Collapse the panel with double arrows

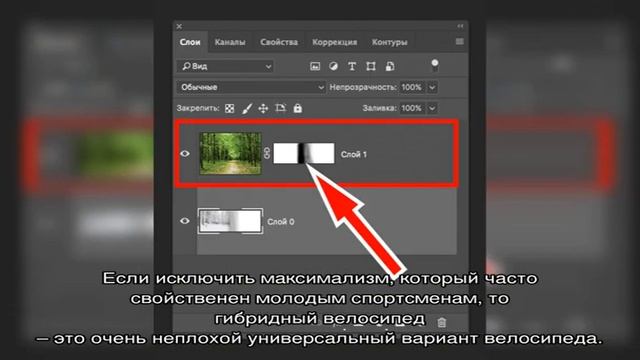[x=460, y=26]
